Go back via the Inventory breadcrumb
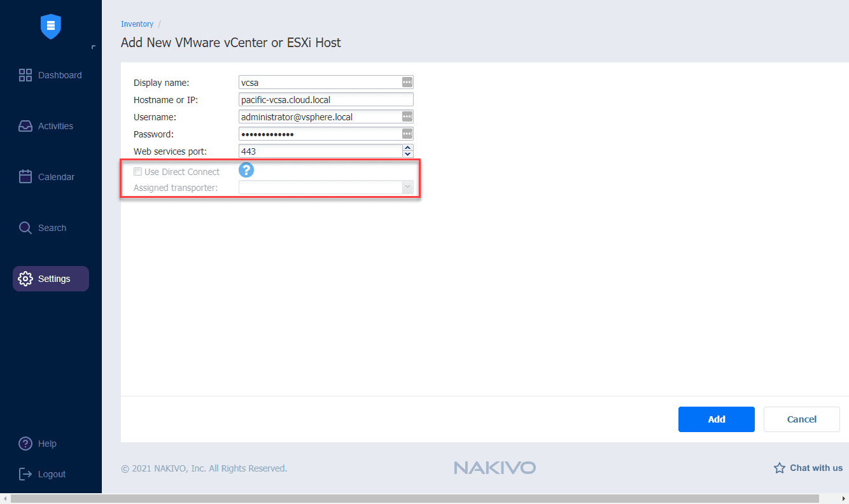The width and height of the screenshot is (849, 504). tap(137, 24)
